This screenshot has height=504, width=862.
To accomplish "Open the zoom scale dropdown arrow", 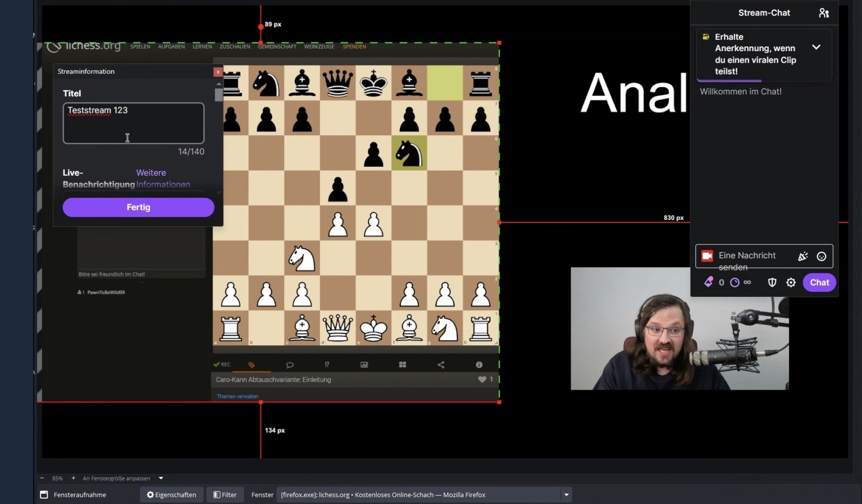I will tap(161, 478).
